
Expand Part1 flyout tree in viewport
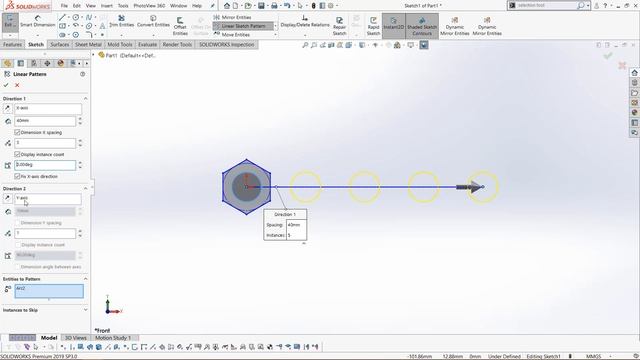93,55
